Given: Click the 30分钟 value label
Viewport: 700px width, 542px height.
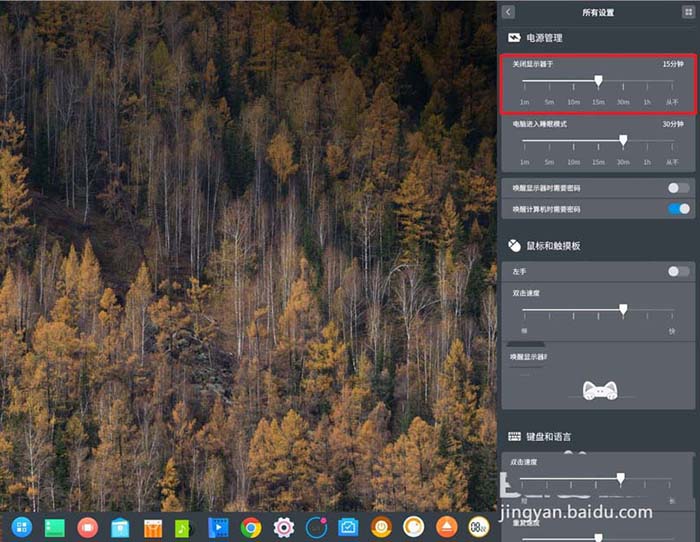Looking at the screenshot, I should 673,124.
